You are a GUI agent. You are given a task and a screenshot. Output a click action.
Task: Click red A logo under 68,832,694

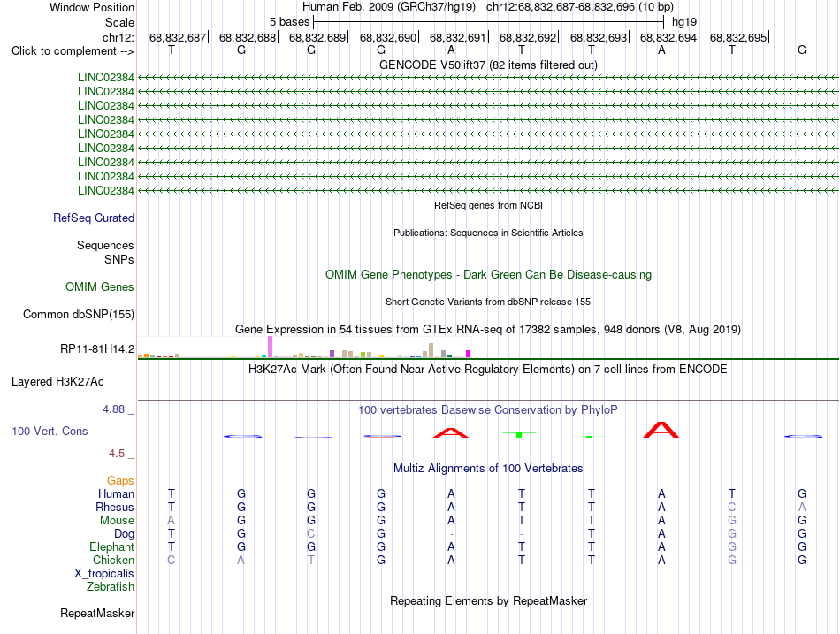pos(661,430)
